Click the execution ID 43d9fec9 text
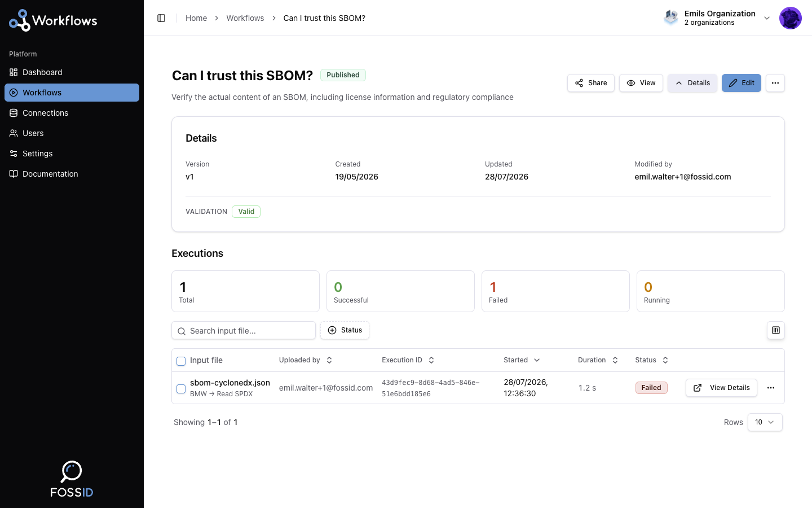 (x=431, y=388)
